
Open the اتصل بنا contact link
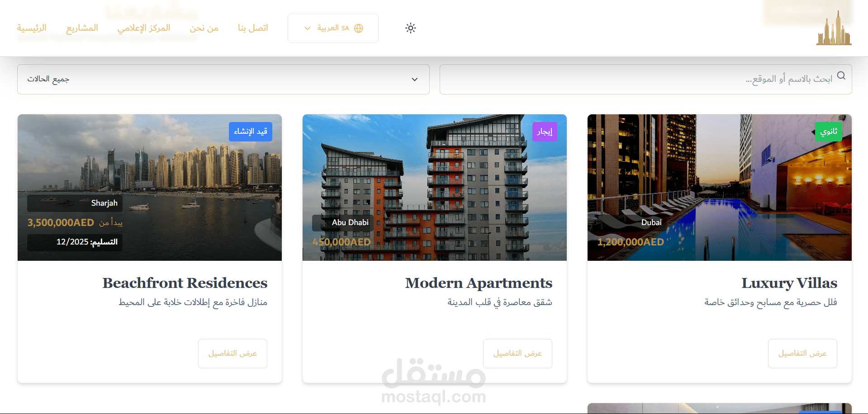click(253, 28)
